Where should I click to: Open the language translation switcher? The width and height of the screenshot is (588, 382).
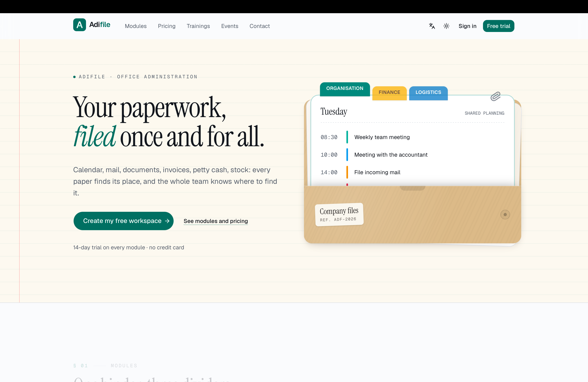[432, 26]
